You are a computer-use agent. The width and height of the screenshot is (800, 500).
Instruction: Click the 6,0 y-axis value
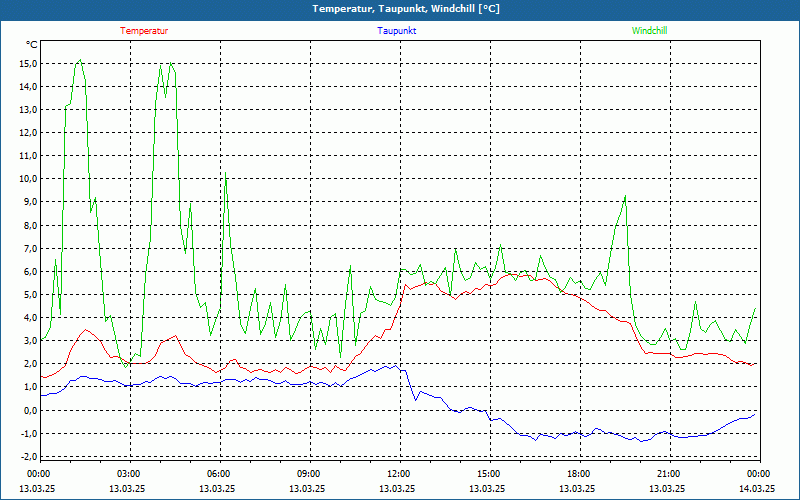pyautogui.click(x=30, y=271)
